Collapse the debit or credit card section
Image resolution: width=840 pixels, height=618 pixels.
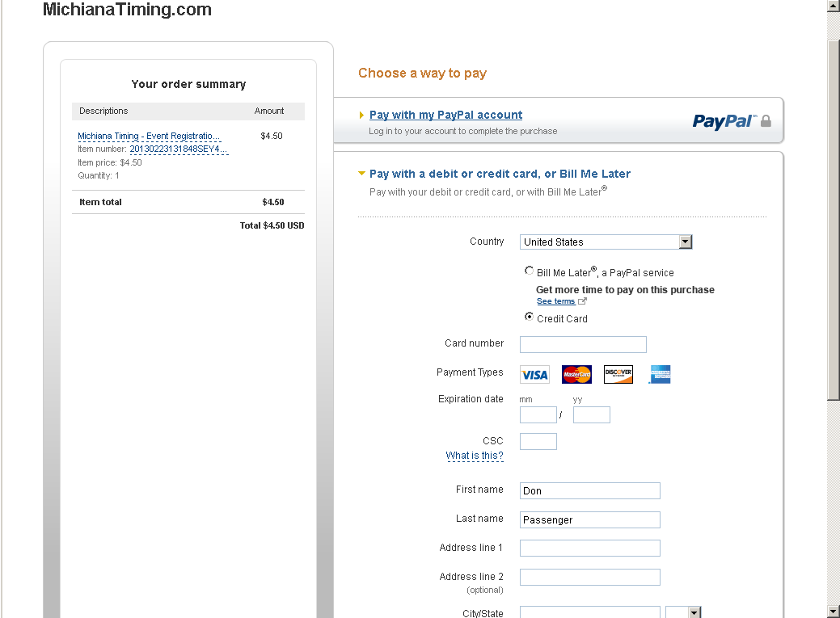pos(361,173)
